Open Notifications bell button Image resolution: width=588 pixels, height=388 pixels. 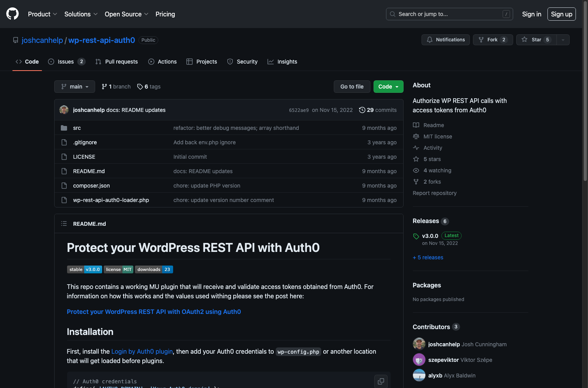[x=446, y=40]
